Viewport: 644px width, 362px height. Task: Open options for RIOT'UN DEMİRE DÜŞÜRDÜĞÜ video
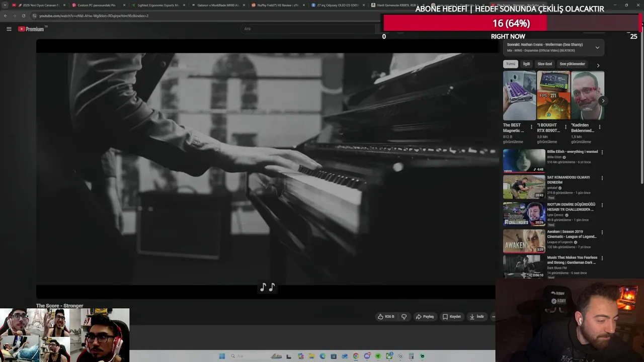pyautogui.click(x=602, y=205)
